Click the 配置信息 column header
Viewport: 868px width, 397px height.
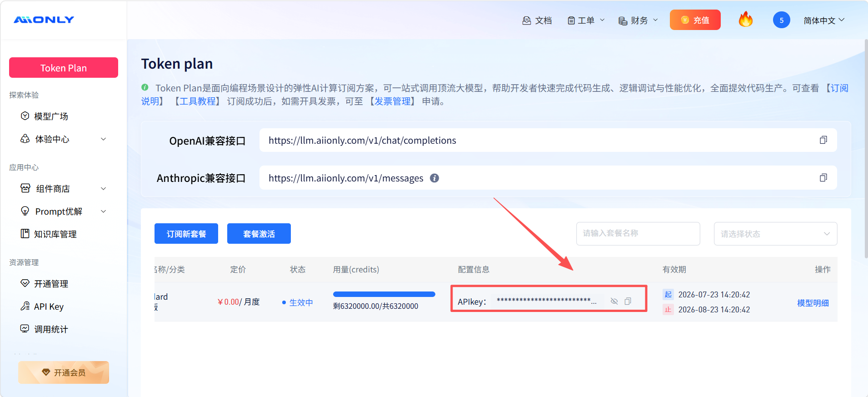[x=474, y=270]
